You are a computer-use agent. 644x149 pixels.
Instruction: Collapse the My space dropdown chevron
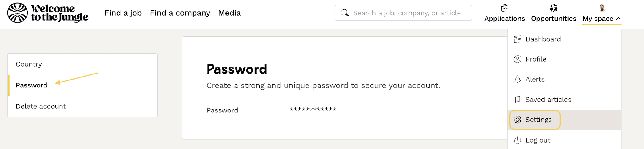[x=618, y=19]
